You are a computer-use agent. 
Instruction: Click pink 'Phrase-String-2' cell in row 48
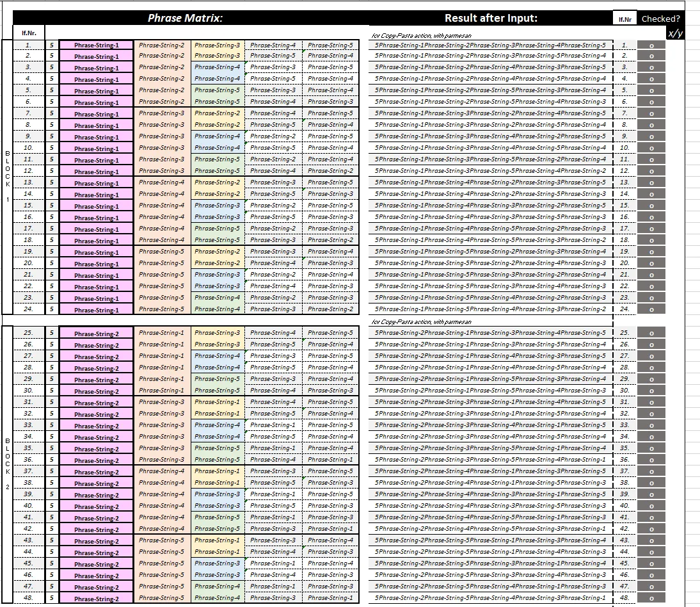pos(97,599)
